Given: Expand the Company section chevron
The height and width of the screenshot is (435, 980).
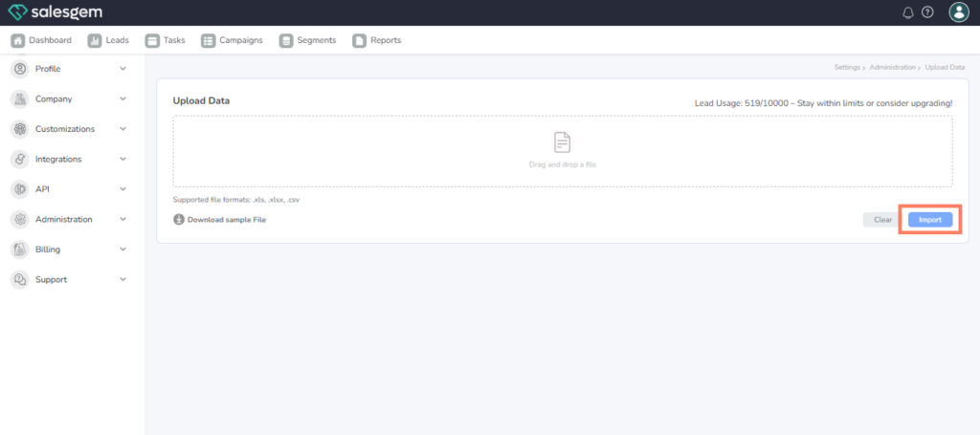Looking at the screenshot, I should coord(122,98).
